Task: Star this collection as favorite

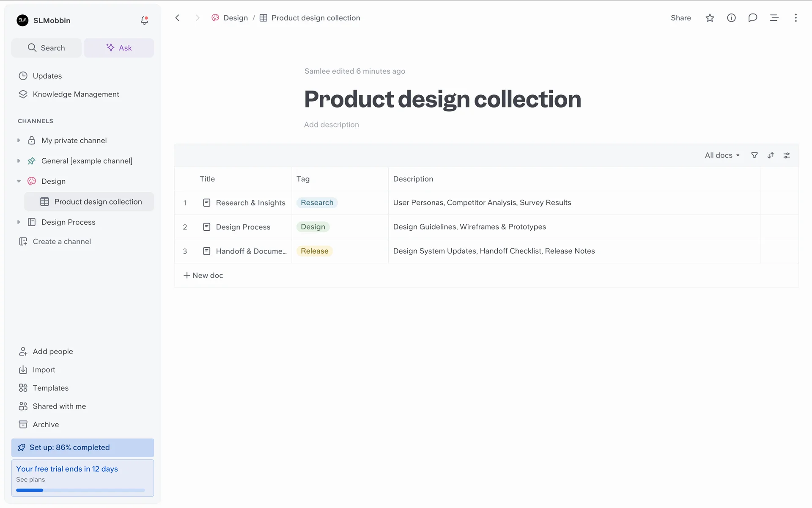Action: (x=710, y=18)
